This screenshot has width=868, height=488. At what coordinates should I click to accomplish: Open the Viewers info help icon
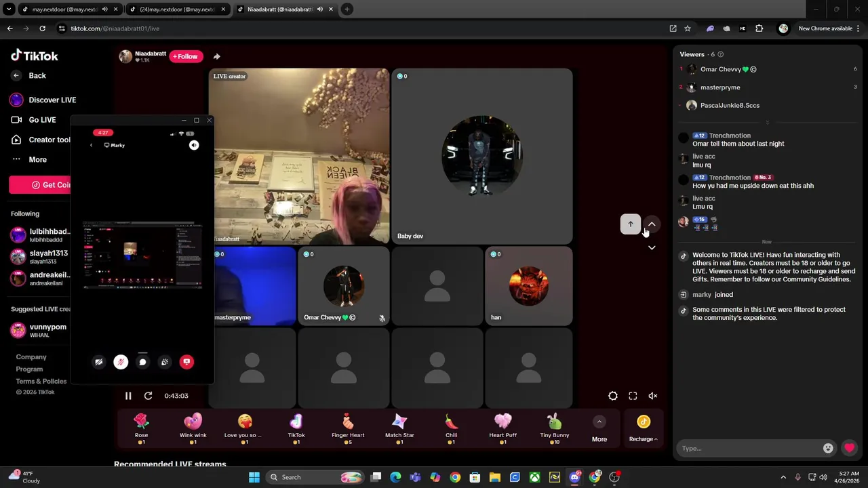click(x=721, y=54)
